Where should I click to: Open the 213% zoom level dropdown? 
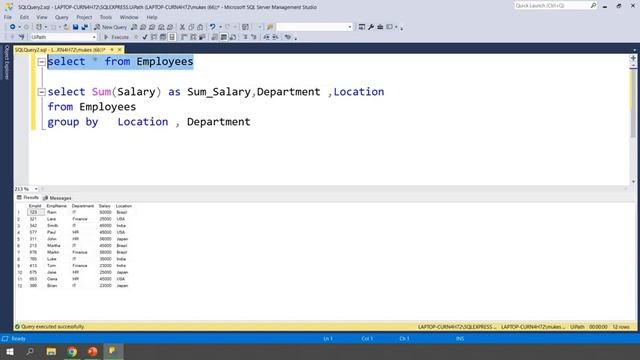pyautogui.click(x=36, y=189)
